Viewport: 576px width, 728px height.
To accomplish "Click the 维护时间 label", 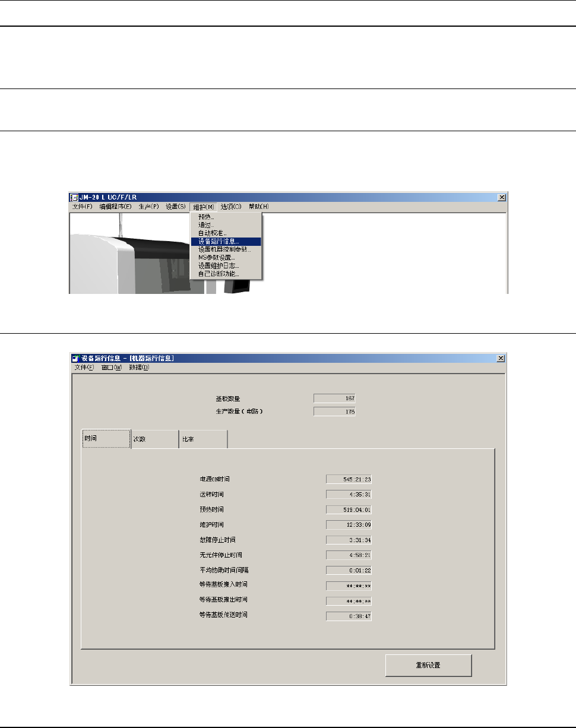I will [x=211, y=525].
